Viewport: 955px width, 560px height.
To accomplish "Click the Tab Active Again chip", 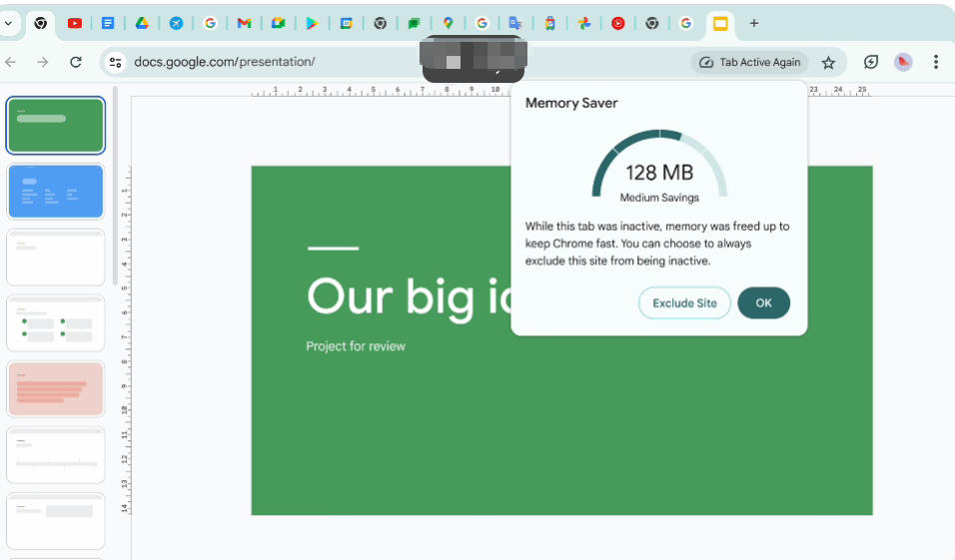I will pos(750,62).
